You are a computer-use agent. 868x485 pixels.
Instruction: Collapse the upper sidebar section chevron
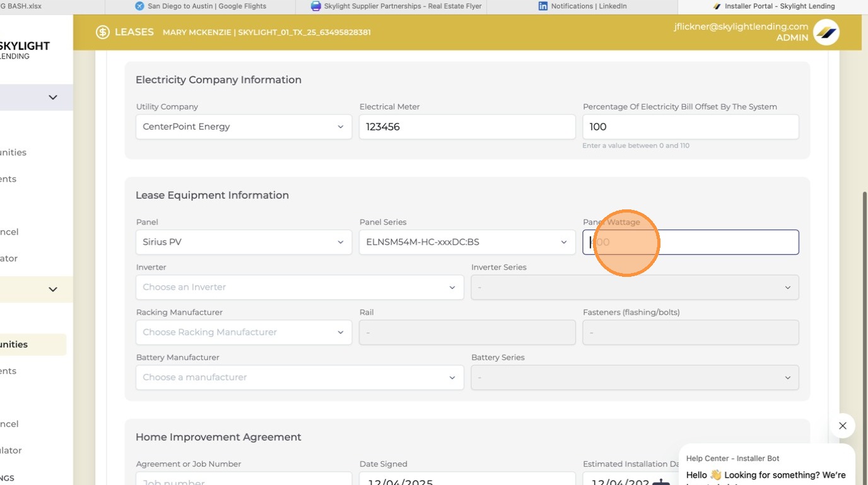(x=53, y=98)
